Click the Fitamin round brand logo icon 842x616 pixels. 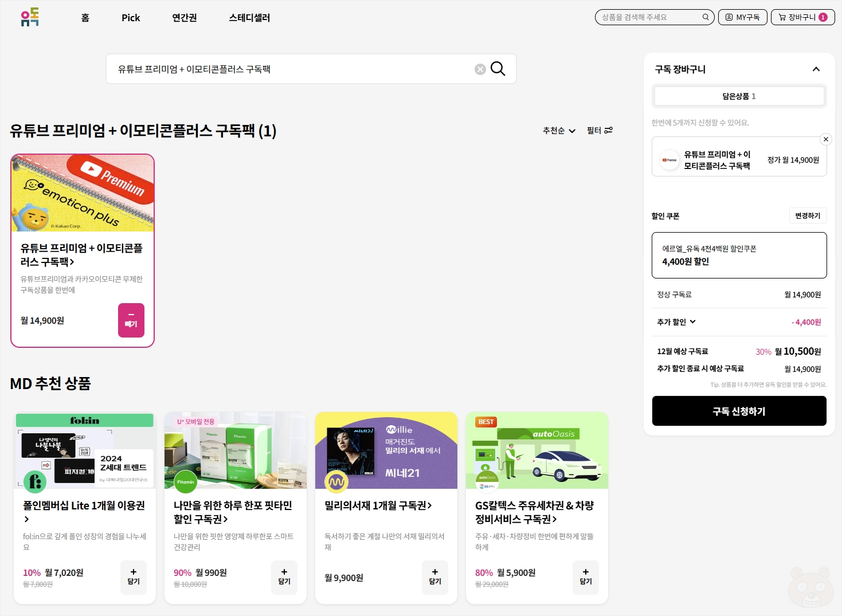(186, 482)
